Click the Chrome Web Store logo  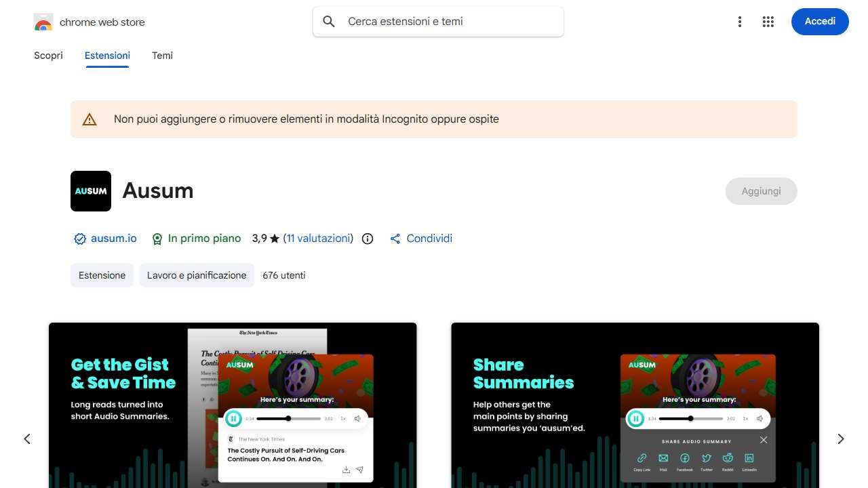[x=43, y=22]
